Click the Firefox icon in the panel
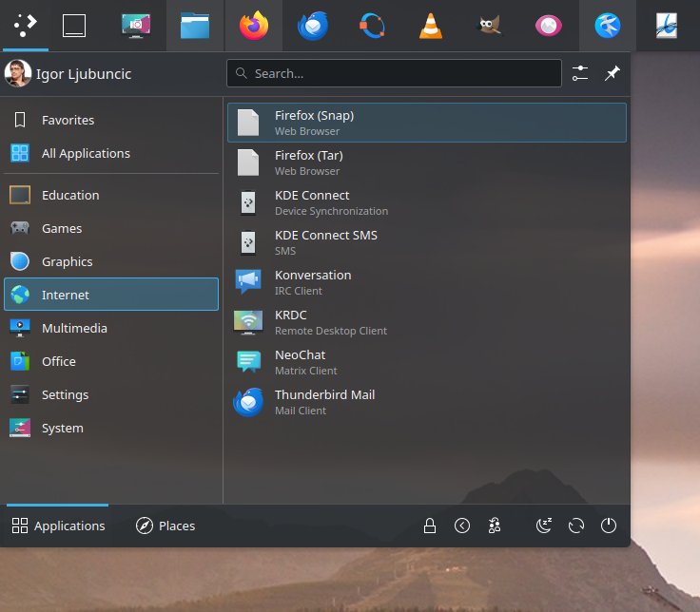700x612 pixels. [x=254, y=27]
